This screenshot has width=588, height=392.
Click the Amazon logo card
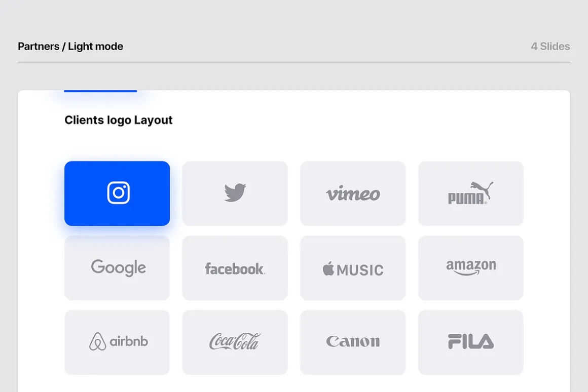click(470, 268)
